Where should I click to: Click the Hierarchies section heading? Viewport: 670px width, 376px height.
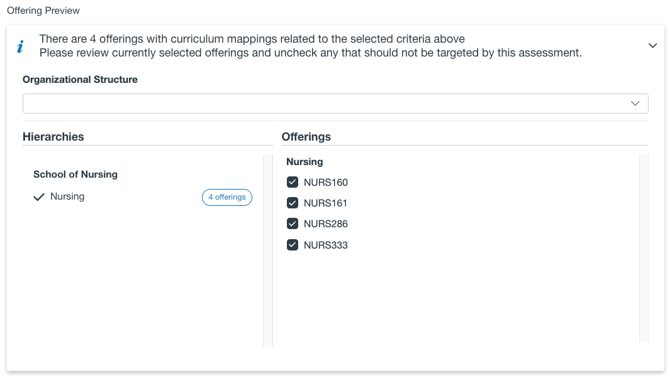(53, 137)
